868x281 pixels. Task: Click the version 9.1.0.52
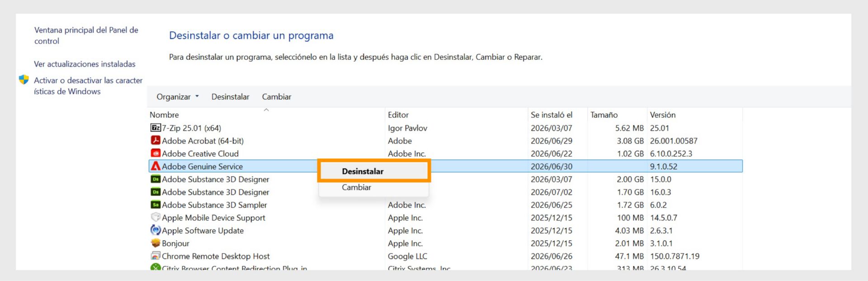point(664,166)
